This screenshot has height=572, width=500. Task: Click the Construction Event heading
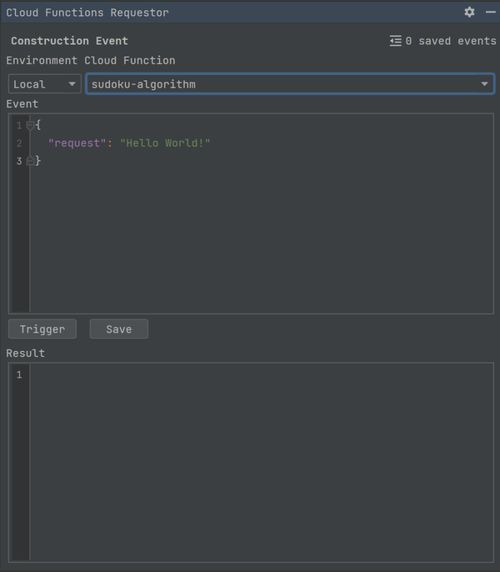pos(69,41)
